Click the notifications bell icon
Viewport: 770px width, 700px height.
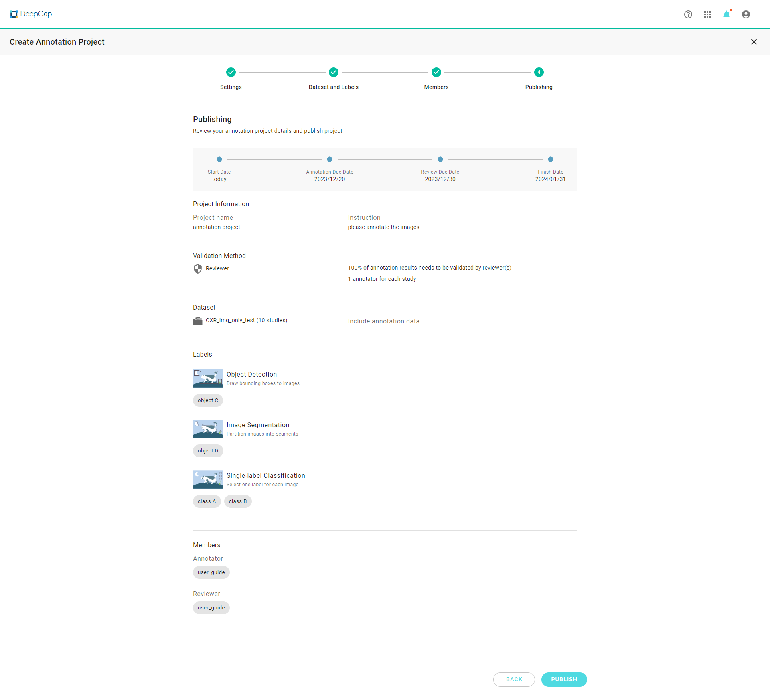tap(727, 14)
